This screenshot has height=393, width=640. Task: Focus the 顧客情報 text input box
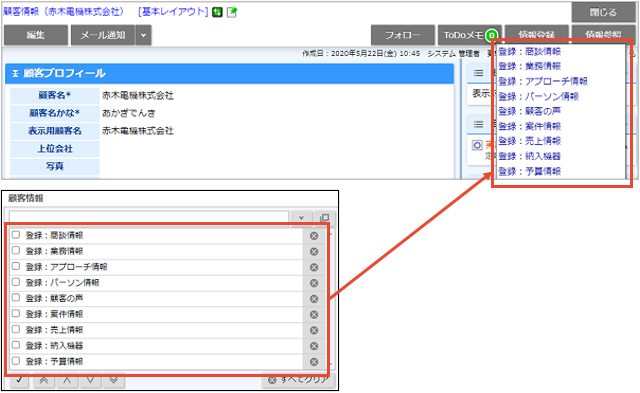pos(149,218)
